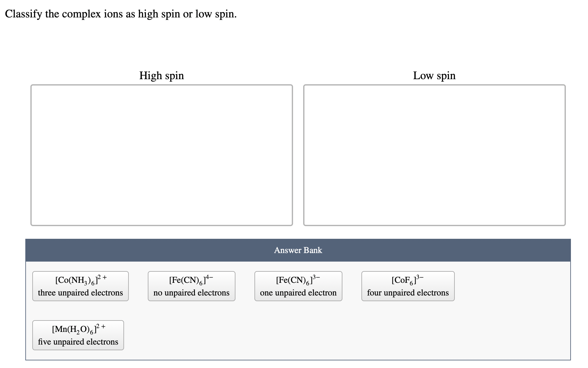The height and width of the screenshot is (368, 588).
Task: Select the [Mn(H2O)6]2+ answer tile
Action: [x=78, y=335]
